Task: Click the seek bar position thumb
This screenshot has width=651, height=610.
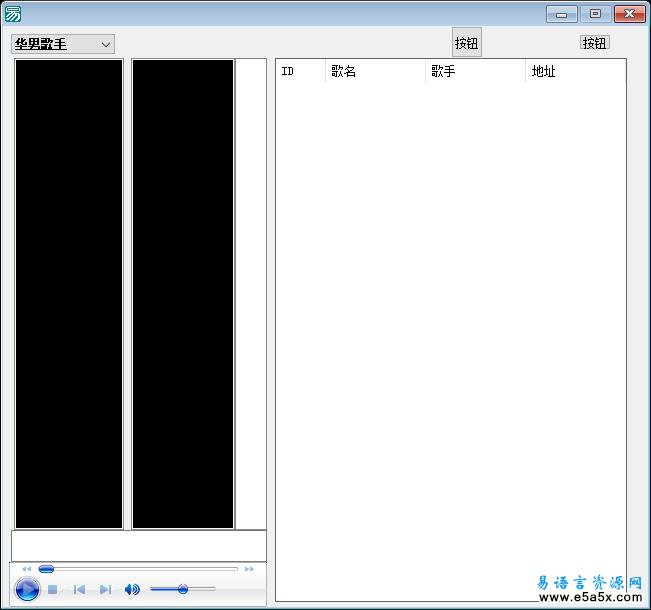Action: (x=46, y=569)
